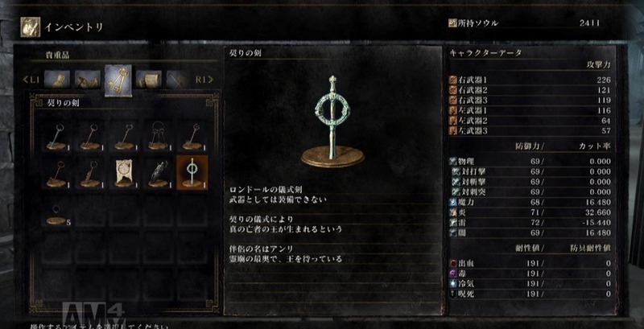Switch to the crossed-swords weapons tab
Image resolution: width=644 pixels, height=329 pixels.
coord(179,80)
